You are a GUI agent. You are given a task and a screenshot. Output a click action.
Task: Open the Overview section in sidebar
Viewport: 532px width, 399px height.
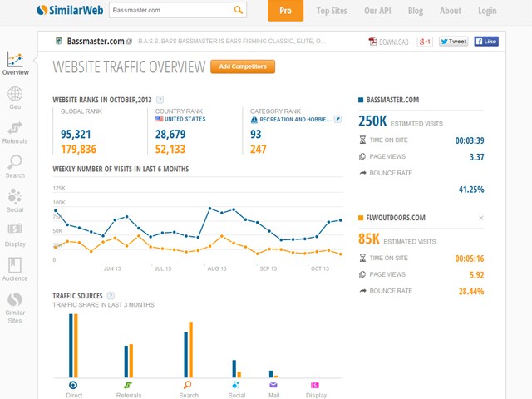15,63
